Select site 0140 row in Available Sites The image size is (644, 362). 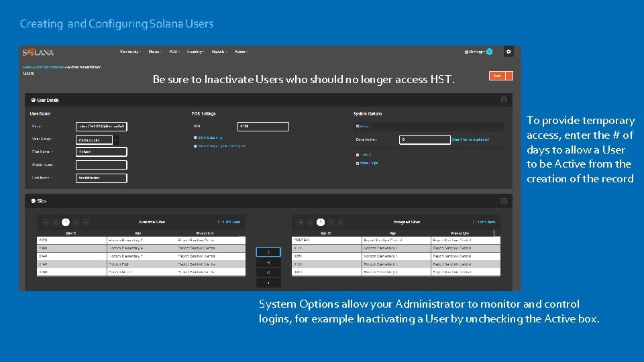tap(141, 264)
